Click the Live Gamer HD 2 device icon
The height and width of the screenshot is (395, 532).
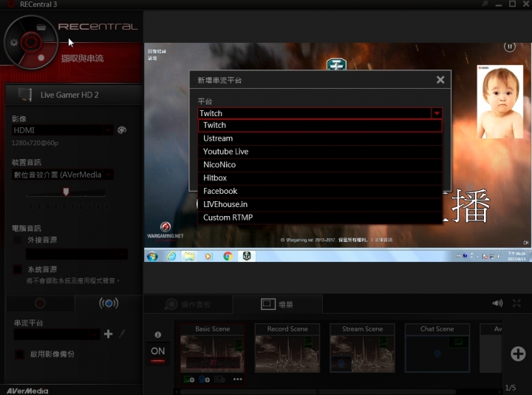[25, 95]
